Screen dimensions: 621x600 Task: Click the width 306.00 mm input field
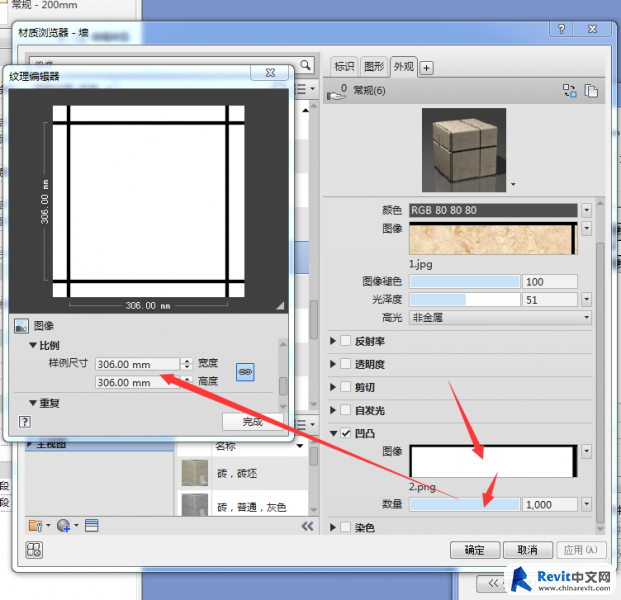[137, 364]
